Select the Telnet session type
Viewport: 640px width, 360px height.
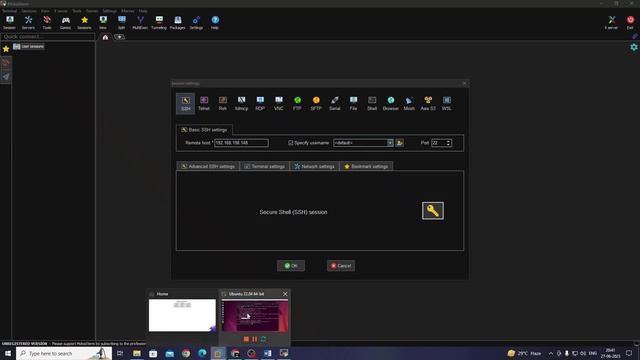tap(204, 103)
